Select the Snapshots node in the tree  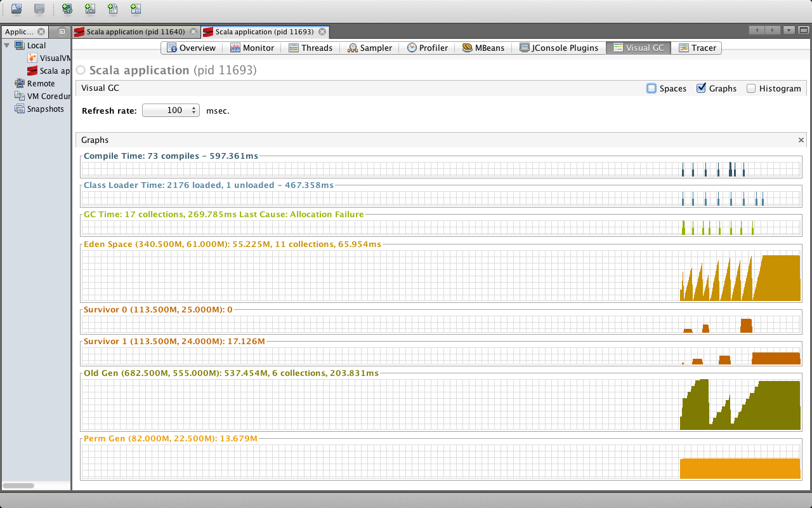pyautogui.click(x=39, y=109)
